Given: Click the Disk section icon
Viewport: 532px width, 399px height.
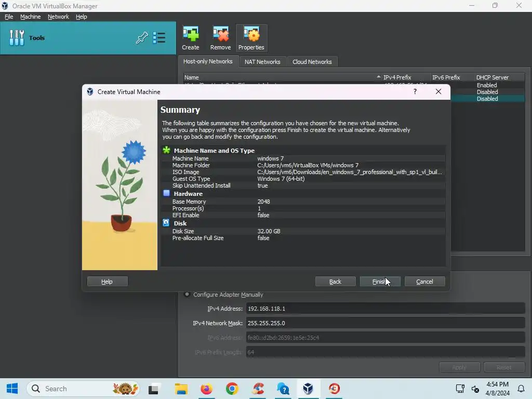Looking at the screenshot, I should pos(166,222).
